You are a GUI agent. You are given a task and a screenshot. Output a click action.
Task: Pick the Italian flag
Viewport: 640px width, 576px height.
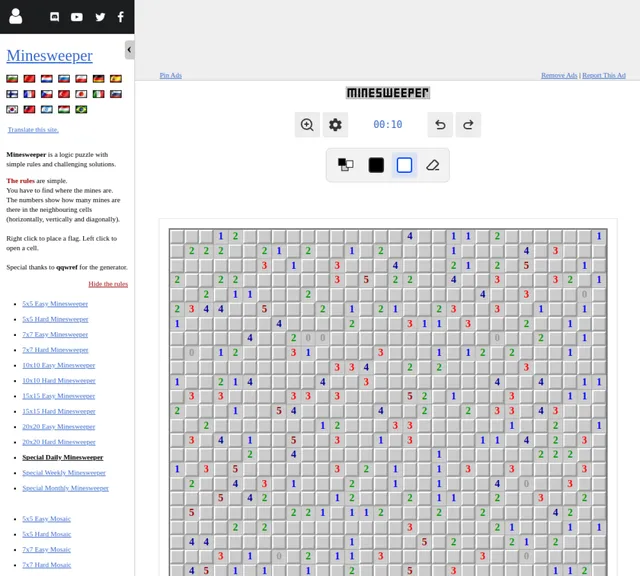98,94
